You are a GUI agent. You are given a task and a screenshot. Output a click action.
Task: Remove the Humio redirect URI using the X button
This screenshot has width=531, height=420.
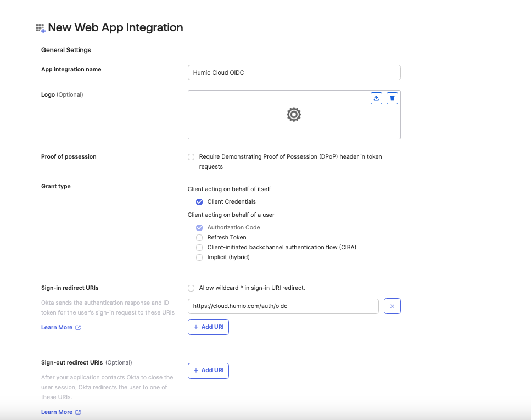(392, 306)
